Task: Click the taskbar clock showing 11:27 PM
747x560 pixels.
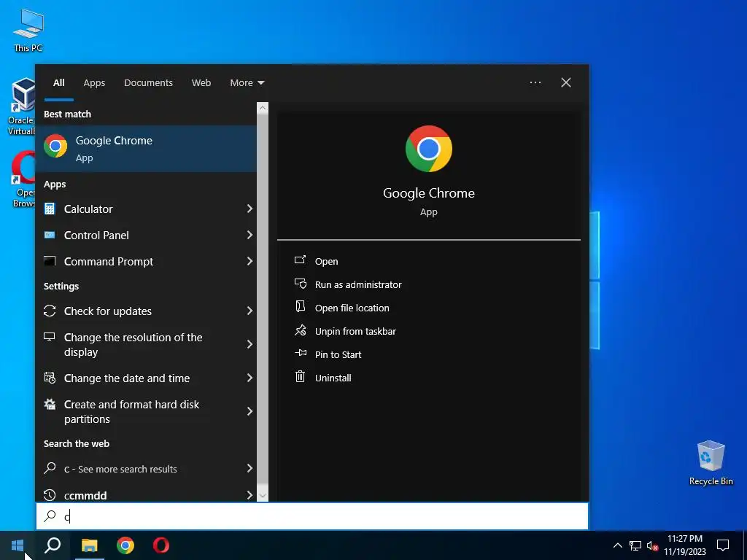Action: point(684,545)
